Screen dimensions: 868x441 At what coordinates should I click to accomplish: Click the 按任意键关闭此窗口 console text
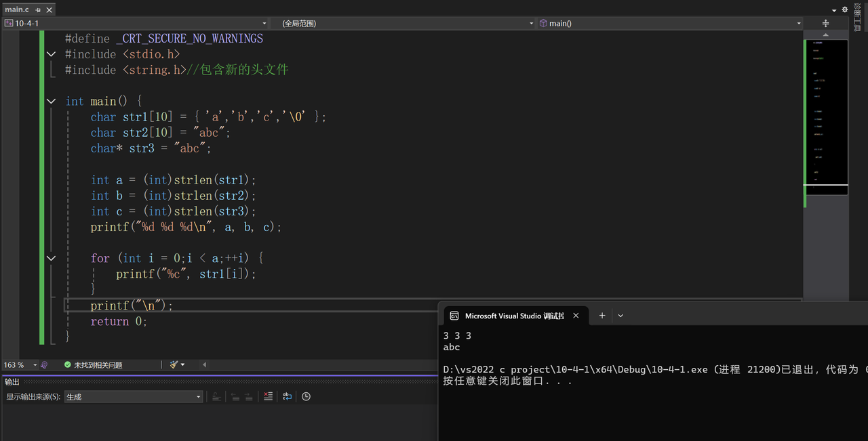[x=508, y=381]
